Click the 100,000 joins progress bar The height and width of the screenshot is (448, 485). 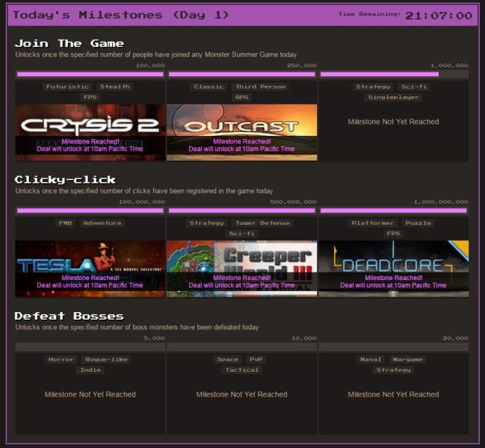(x=90, y=74)
